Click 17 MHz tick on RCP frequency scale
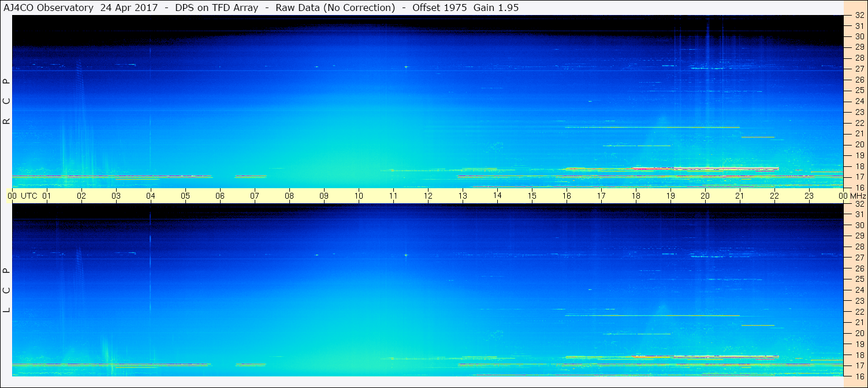 [x=859, y=177]
